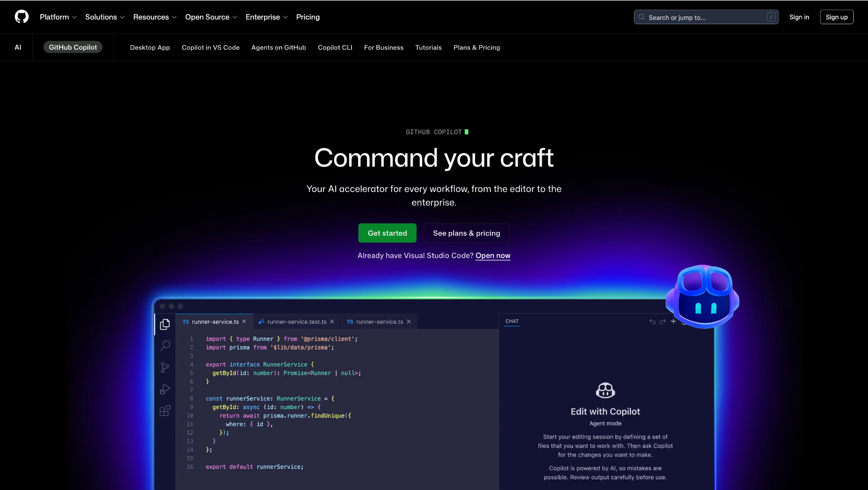Expand the Resources menu

point(155,17)
